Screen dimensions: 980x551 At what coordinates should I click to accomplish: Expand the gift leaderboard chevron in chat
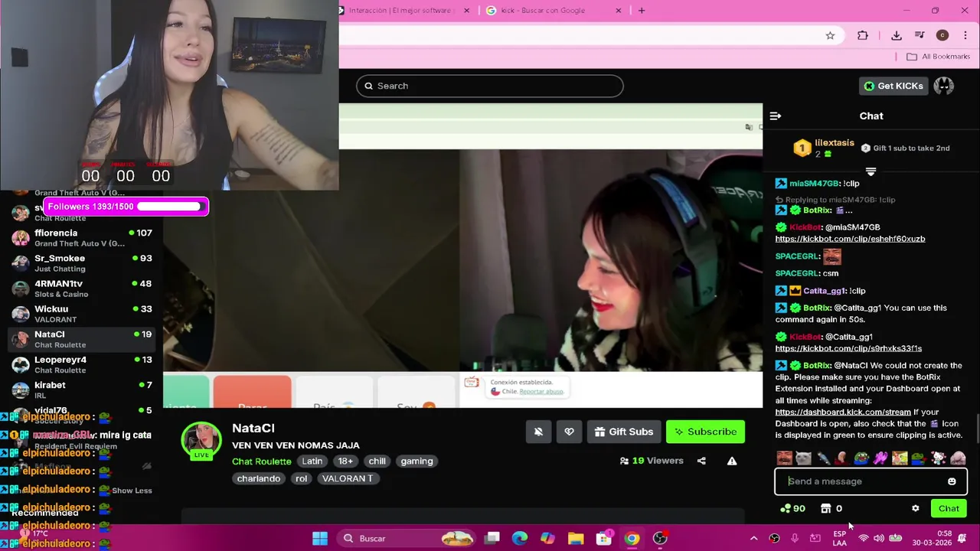pos(871,172)
